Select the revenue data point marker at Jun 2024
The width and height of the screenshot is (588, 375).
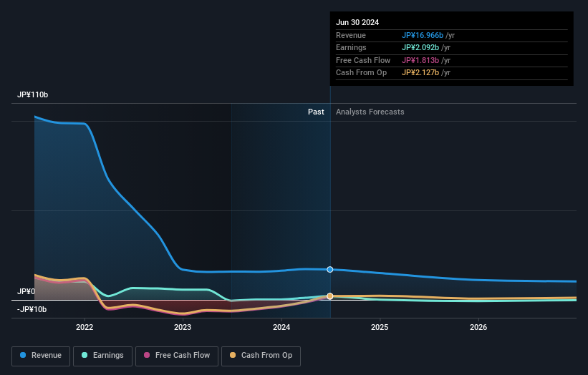(x=330, y=270)
